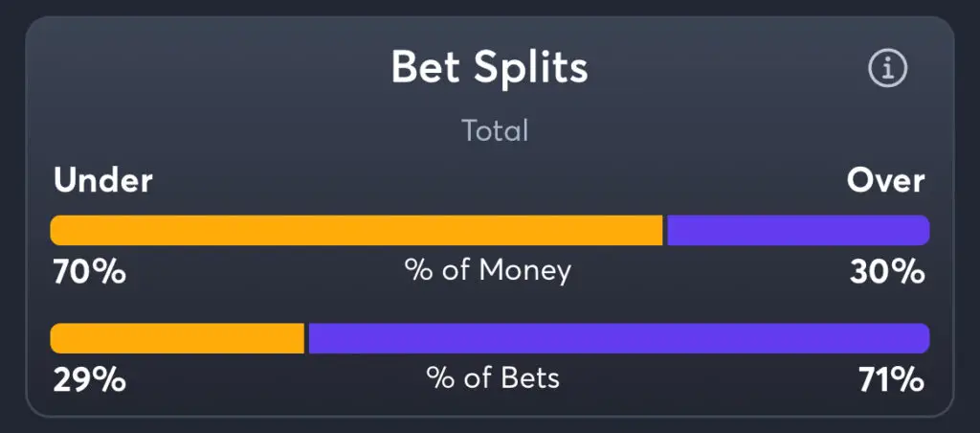Screen dimensions: 980x433
Task: Click the divider between Bets bar segments
Action: click(x=306, y=338)
